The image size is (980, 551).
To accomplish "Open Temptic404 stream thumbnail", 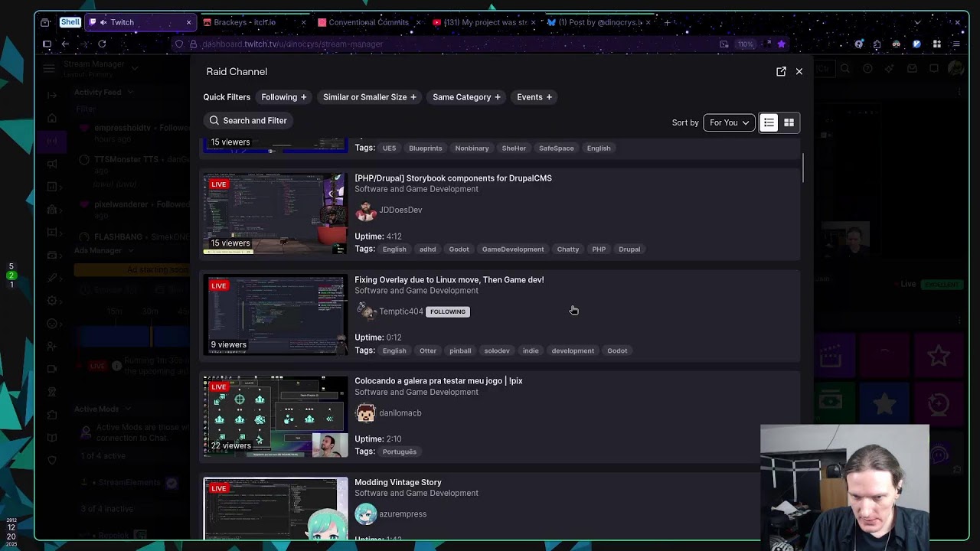I will (276, 315).
